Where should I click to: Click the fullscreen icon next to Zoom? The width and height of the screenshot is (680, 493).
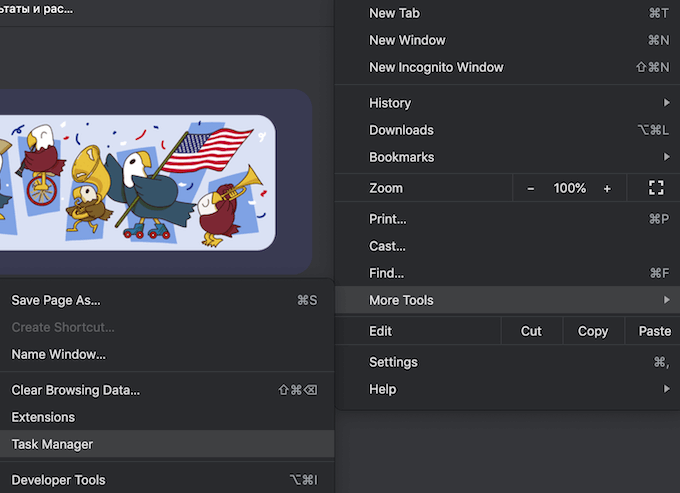pos(656,188)
